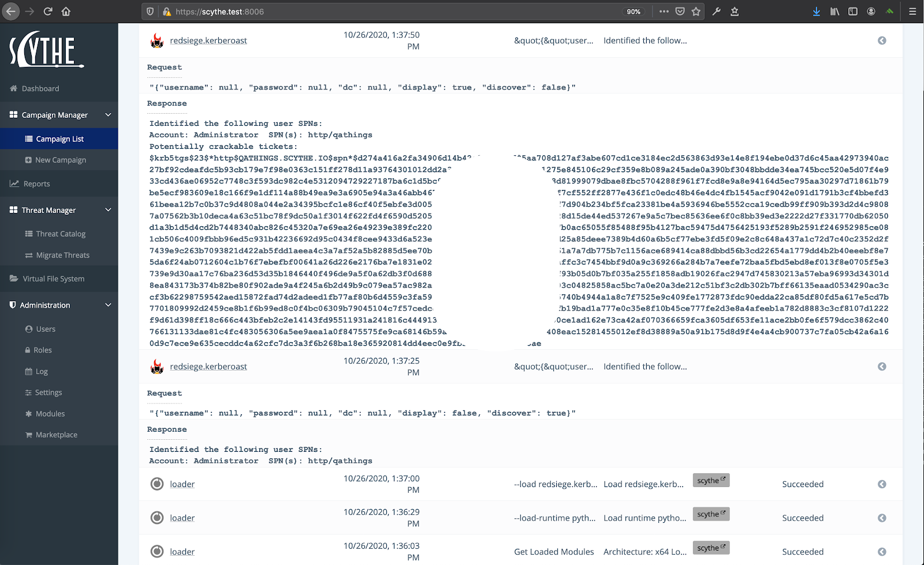Click scythe tag in 1:37:00 PM row
This screenshot has width=924, height=565.
[x=711, y=480]
